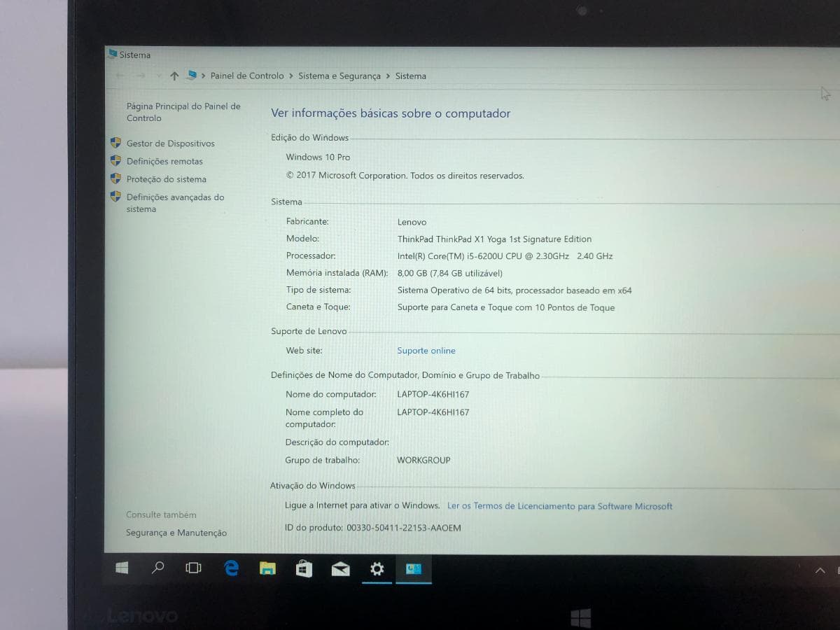Select Painel de Controlo breadcrumb
Screen dimensions: 840x630
click(247, 76)
